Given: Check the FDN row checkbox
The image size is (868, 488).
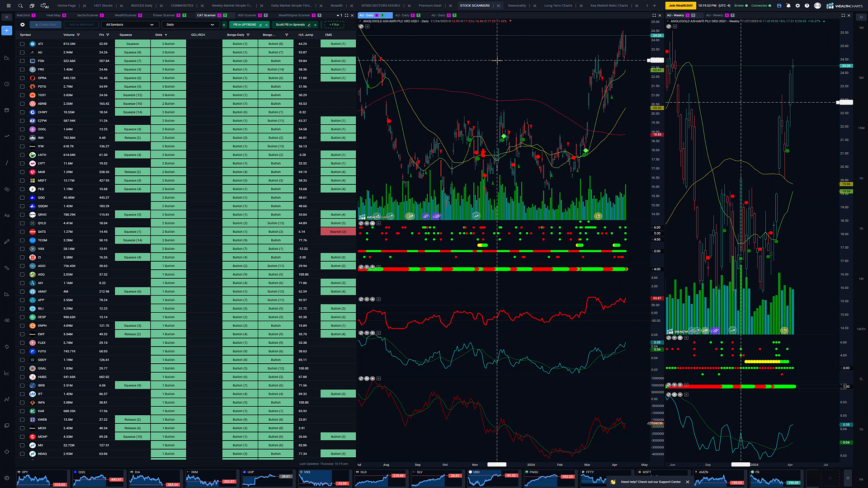Looking at the screenshot, I should 22,61.
